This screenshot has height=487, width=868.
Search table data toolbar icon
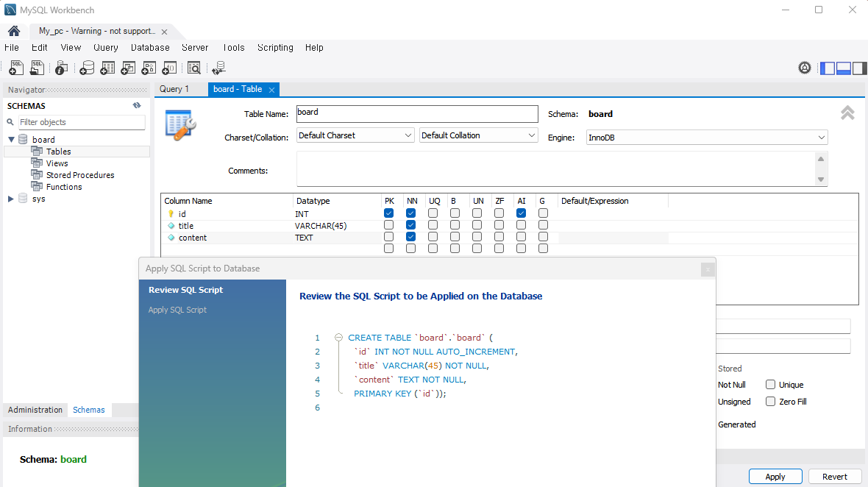coord(193,68)
